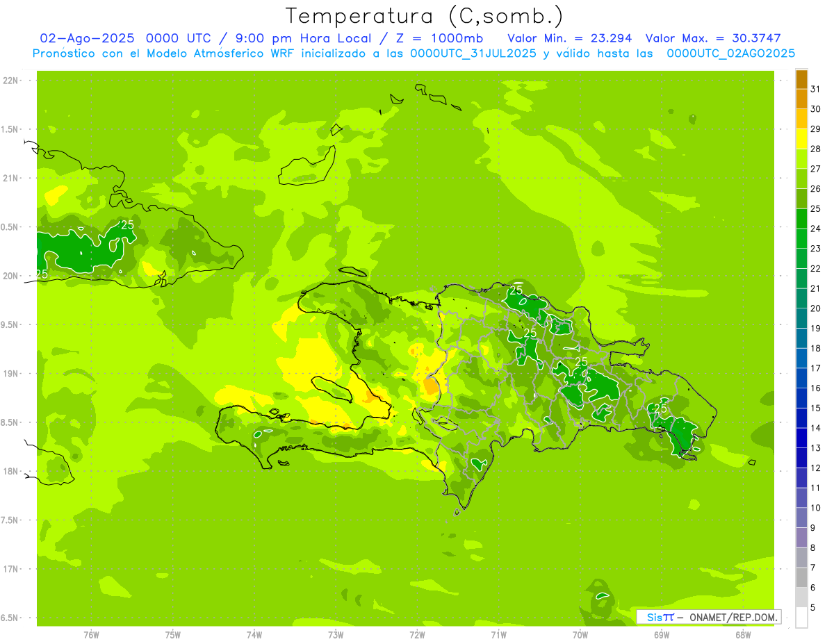Click the legend value '30'
Viewport: 834px width, 644px height.
pyautogui.click(x=816, y=109)
